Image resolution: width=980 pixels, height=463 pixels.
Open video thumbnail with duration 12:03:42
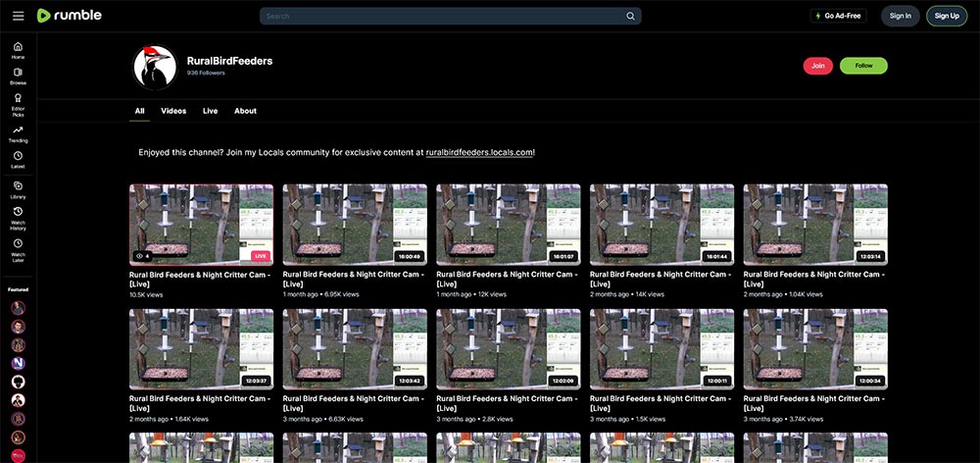(355, 349)
